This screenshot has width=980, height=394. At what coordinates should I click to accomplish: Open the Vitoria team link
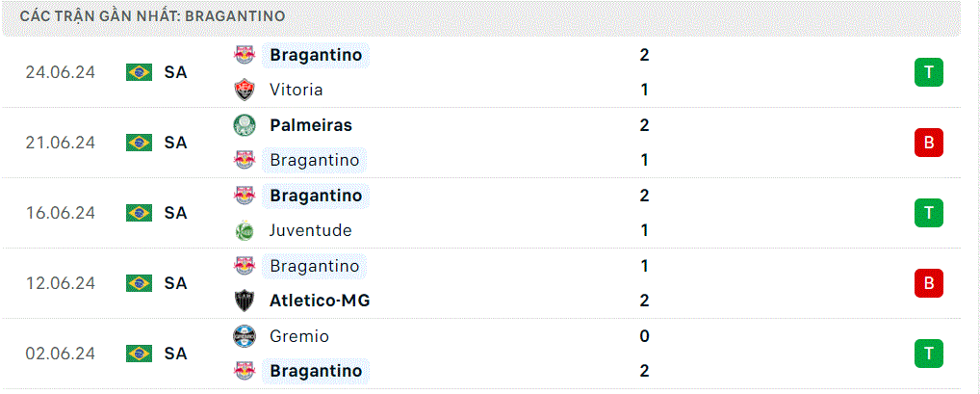(x=297, y=90)
